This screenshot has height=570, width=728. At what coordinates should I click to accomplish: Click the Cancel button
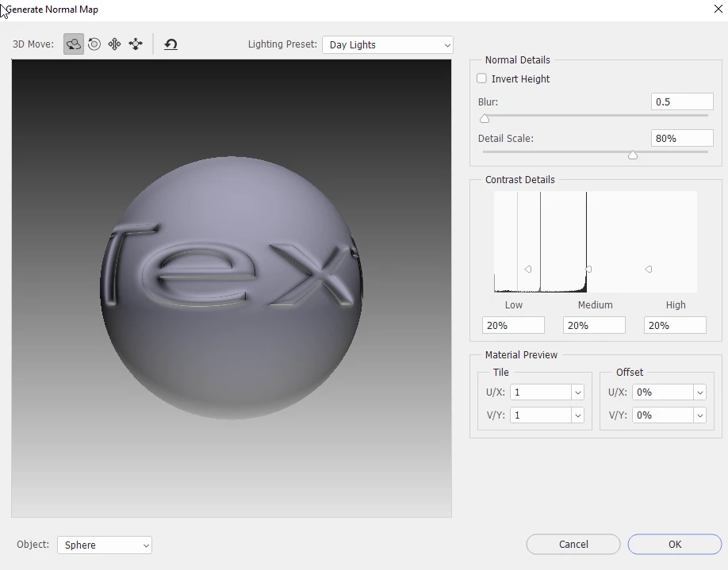(573, 545)
